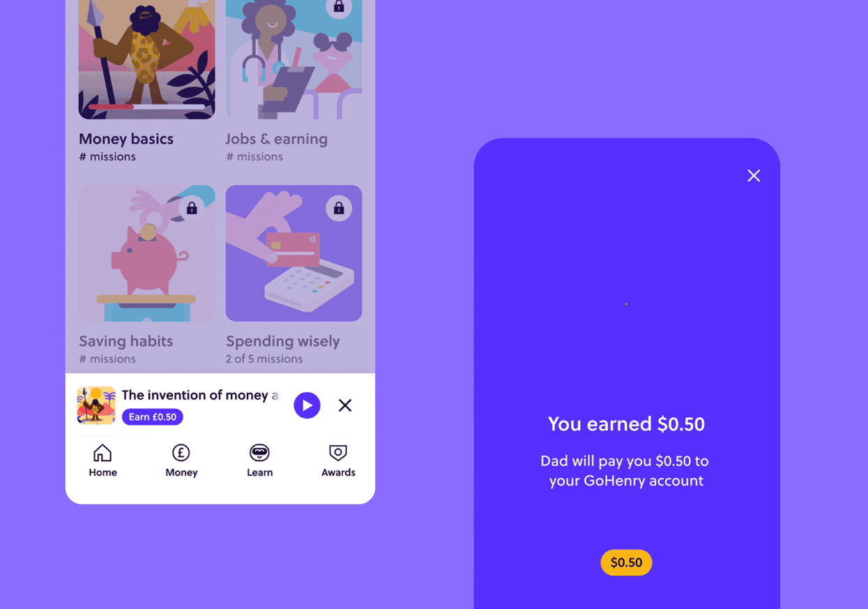Open the Saving habits piggy bank card

(146, 253)
